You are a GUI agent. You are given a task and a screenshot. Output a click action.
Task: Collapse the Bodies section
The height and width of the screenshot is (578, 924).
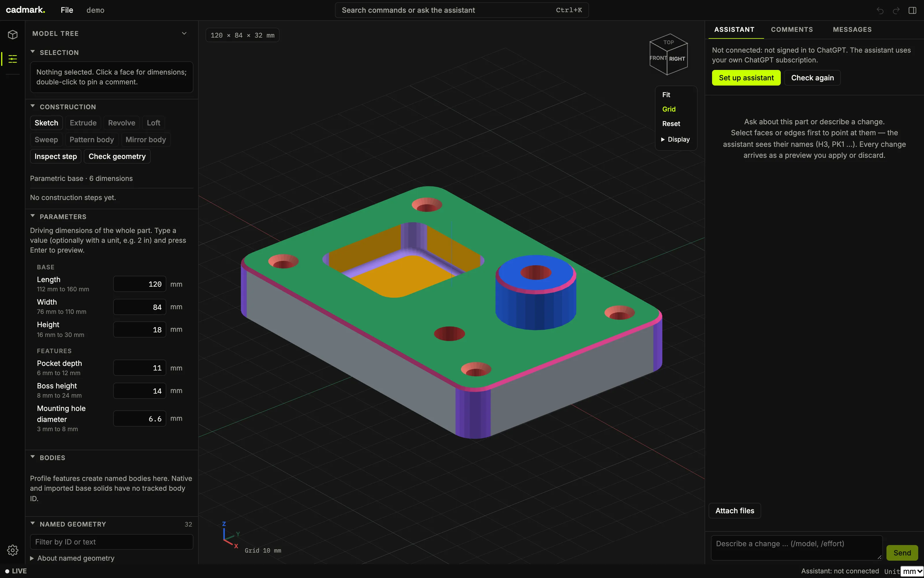click(32, 457)
